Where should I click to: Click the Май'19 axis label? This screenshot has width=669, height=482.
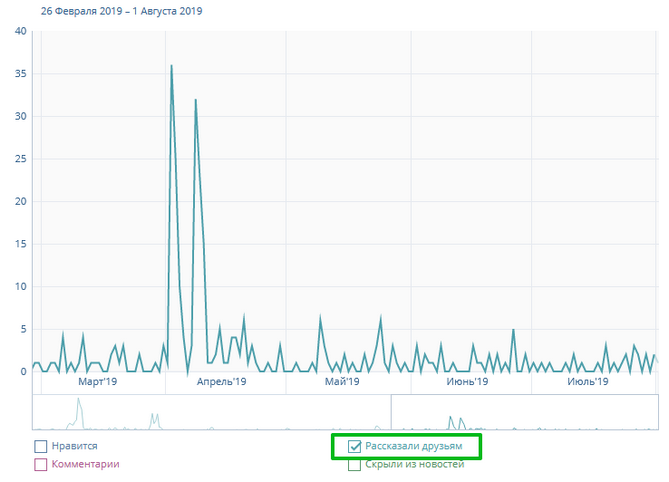point(342,381)
